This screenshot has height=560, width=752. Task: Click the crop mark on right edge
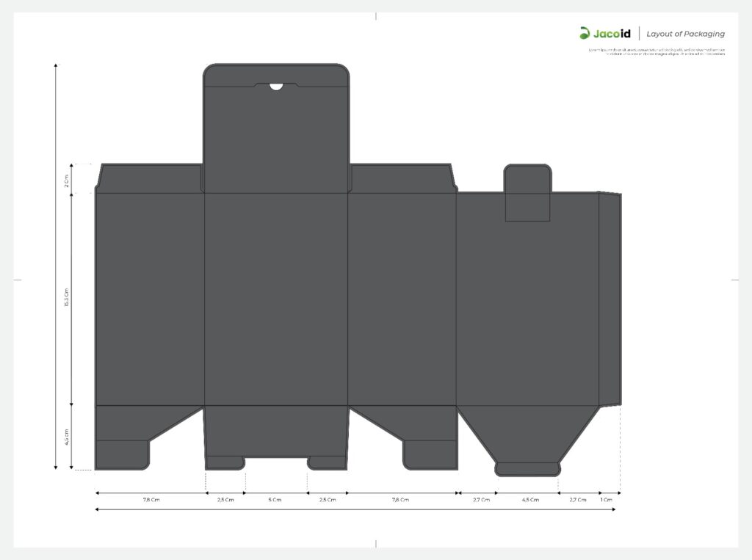click(x=734, y=280)
